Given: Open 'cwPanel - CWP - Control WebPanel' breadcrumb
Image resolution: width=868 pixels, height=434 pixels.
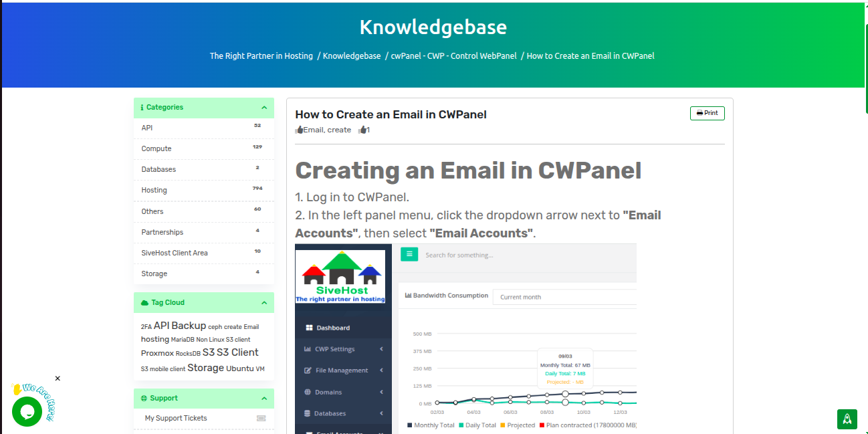Looking at the screenshot, I should click(x=454, y=56).
